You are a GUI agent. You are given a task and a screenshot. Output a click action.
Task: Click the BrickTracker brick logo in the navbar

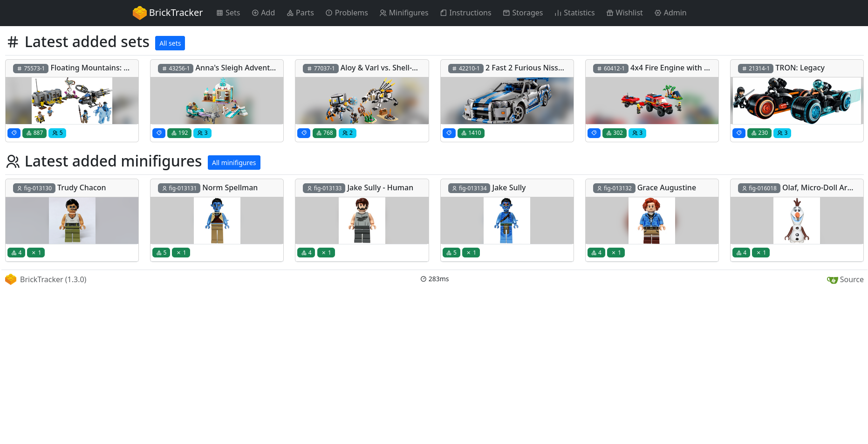pos(139,13)
